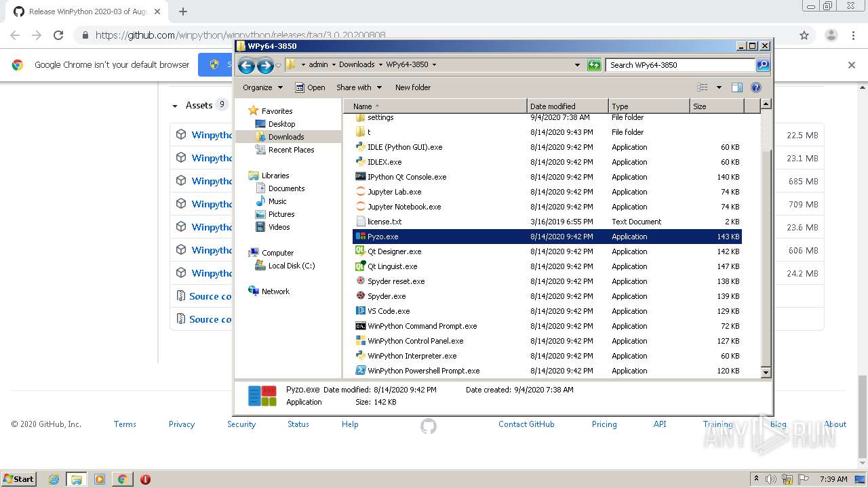Screen dimensions: 868x488
Task: Open media player taskbar icon
Action: pyautogui.click(x=100, y=479)
